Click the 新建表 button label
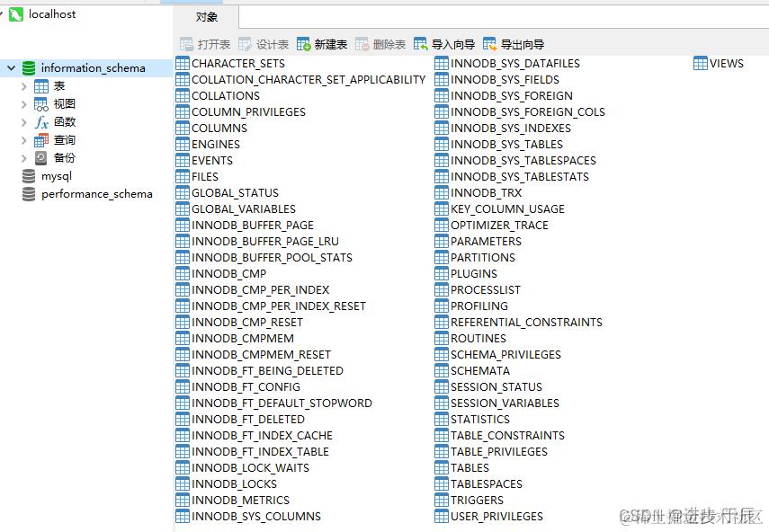769x532 pixels. (331, 45)
